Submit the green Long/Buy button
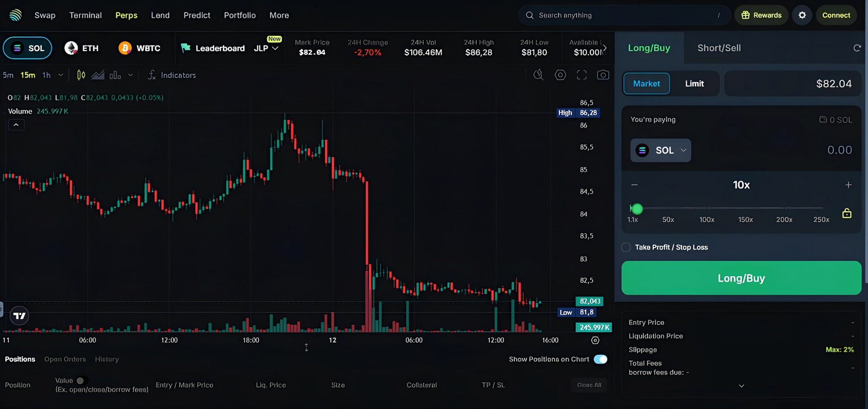Image resolution: width=868 pixels, height=409 pixels. (741, 278)
